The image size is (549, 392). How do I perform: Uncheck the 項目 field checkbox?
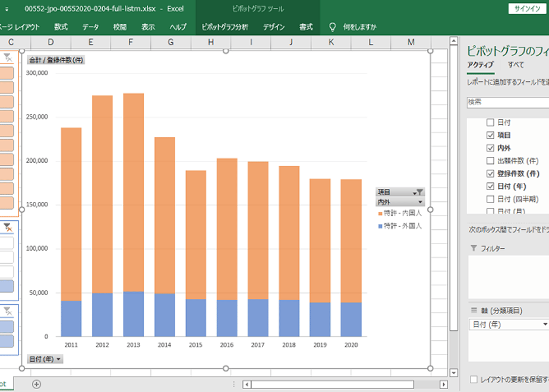click(x=490, y=135)
